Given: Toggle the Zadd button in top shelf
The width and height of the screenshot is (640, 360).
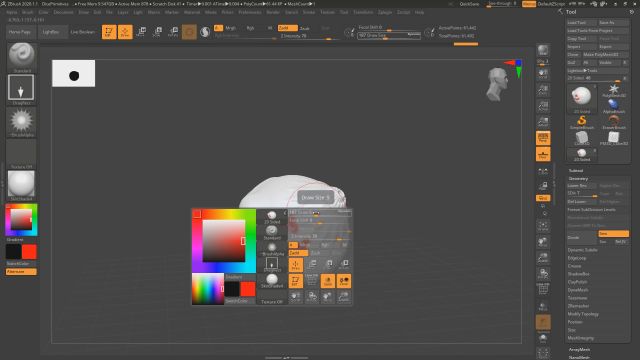Looking at the screenshot, I should point(288,28).
